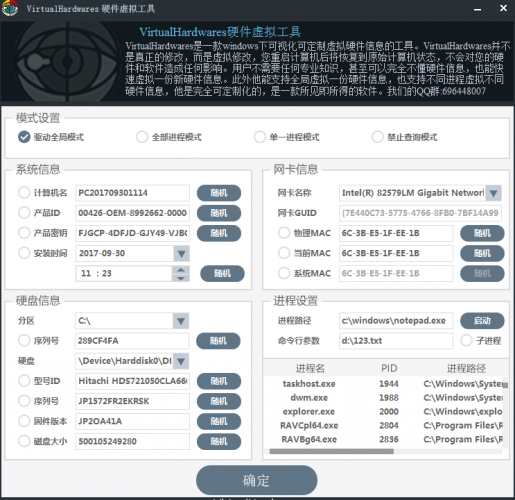515x500 pixels.
Task: Enable the 型号ID radio button
Action: click(24, 381)
